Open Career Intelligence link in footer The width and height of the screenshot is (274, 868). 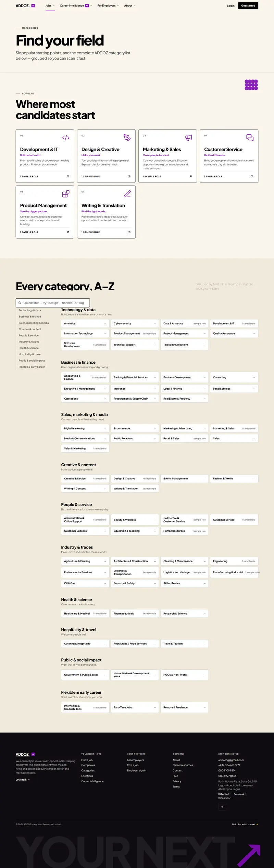[x=92, y=781]
